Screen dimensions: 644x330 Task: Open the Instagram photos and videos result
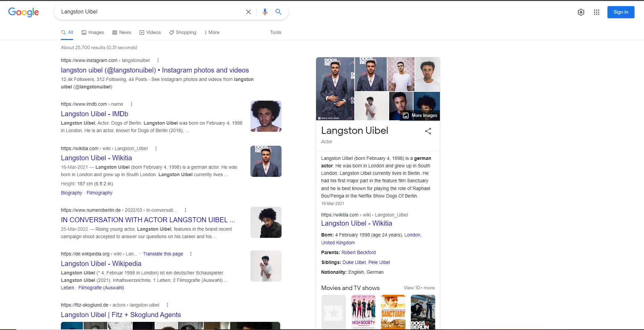click(155, 70)
